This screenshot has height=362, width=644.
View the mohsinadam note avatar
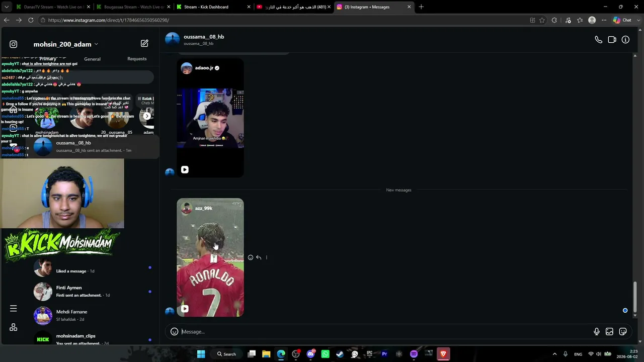pos(47,118)
